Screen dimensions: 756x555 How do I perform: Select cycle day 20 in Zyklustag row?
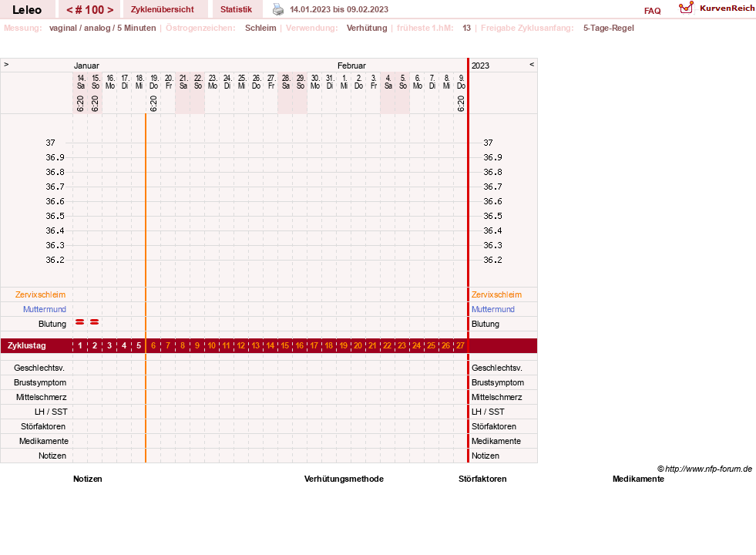click(358, 346)
